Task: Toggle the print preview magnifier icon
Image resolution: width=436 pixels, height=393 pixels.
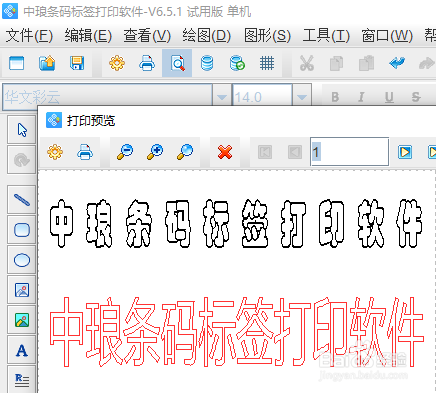Action: point(177,63)
